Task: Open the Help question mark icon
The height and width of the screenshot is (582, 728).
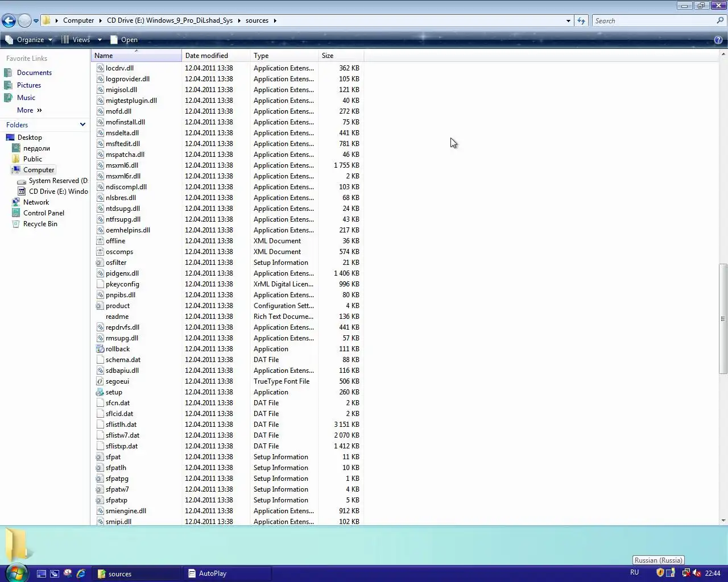Action: coord(718,40)
